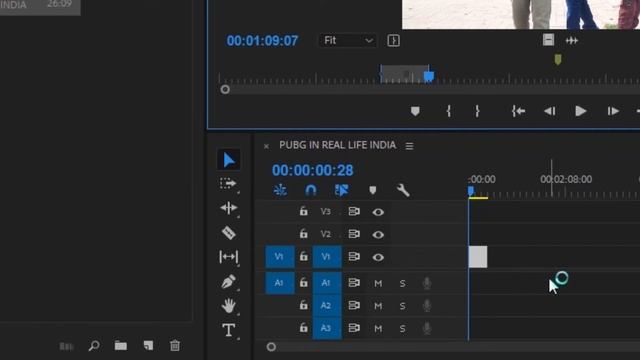Toggle V1 track targeting
This screenshot has width=640, height=360.
point(327,257)
